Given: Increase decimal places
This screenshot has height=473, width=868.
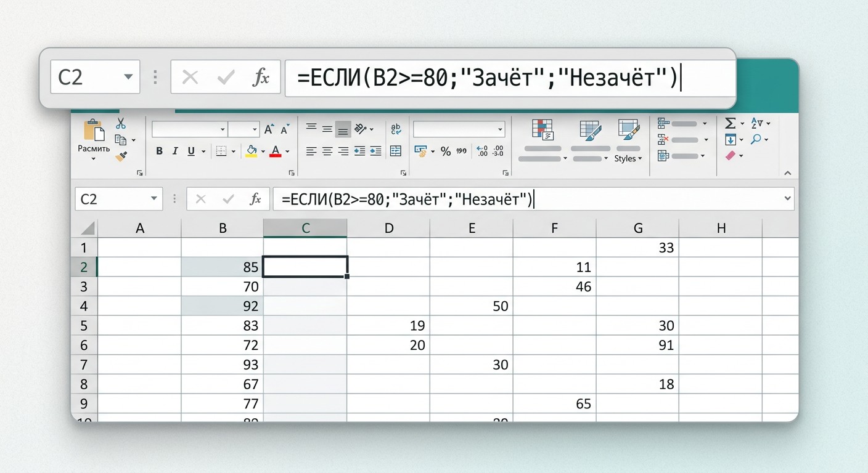Looking at the screenshot, I should [x=482, y=151].
